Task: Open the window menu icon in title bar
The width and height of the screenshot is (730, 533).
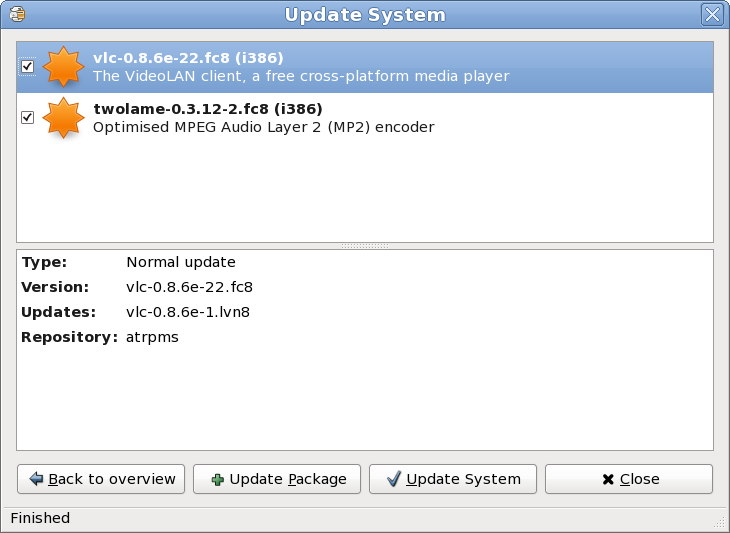Action: 16,14
